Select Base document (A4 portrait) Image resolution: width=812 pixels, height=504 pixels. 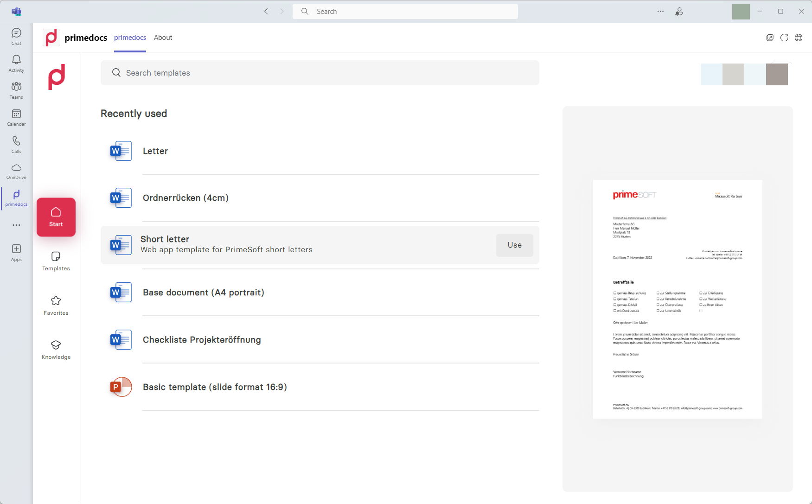pyautogui.click(x=320, y=293)
